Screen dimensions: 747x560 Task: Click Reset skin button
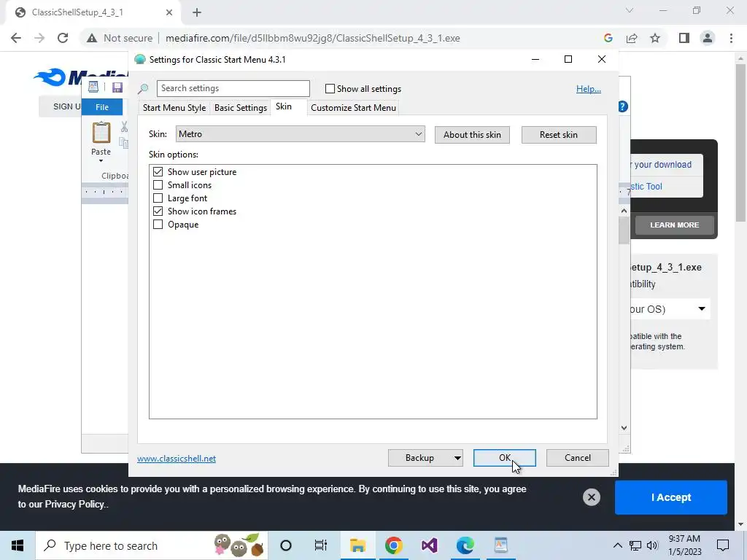click(x=559, y=135)
